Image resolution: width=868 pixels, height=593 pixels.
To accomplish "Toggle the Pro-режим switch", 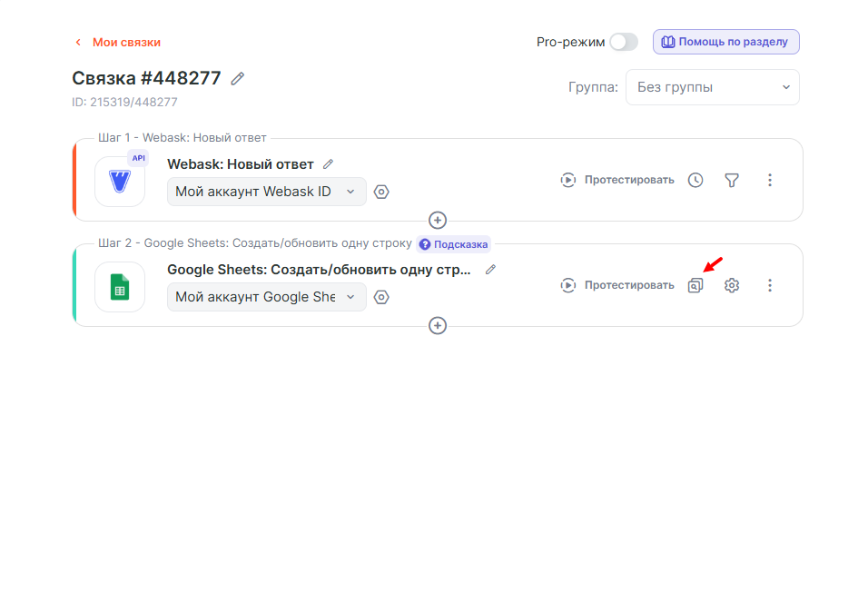I will (623, 42).
